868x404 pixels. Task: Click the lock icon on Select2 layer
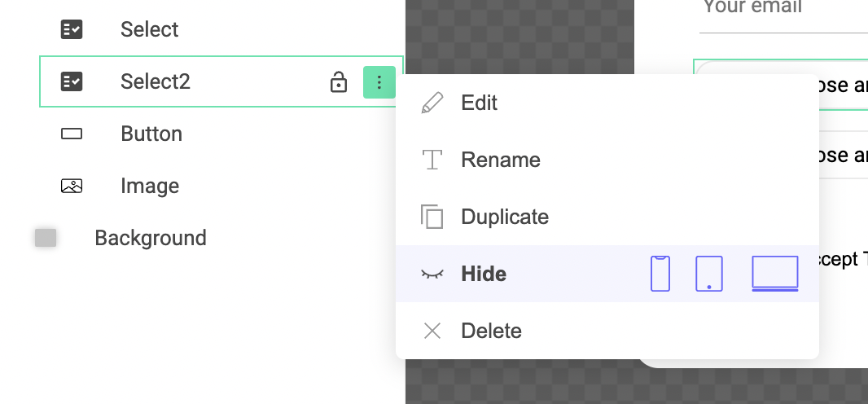pos(339,82)
